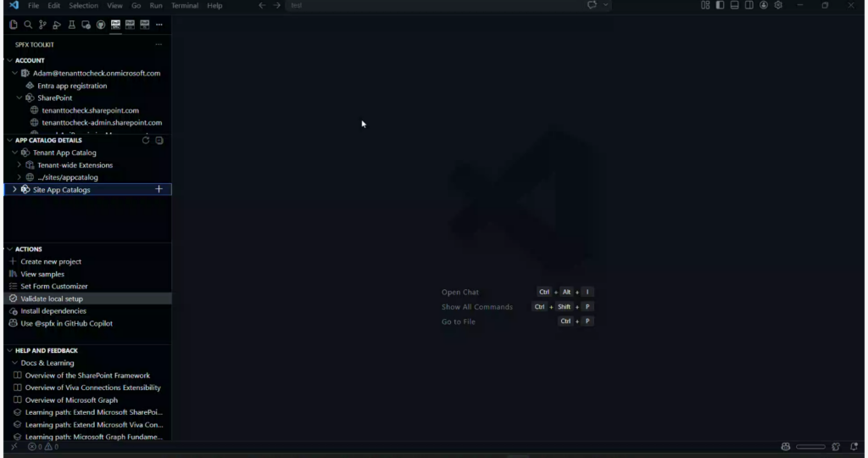Screen dimensions: 868x458
Task: Open the errors and warnings count indicator
Action: tap(43, 446)
